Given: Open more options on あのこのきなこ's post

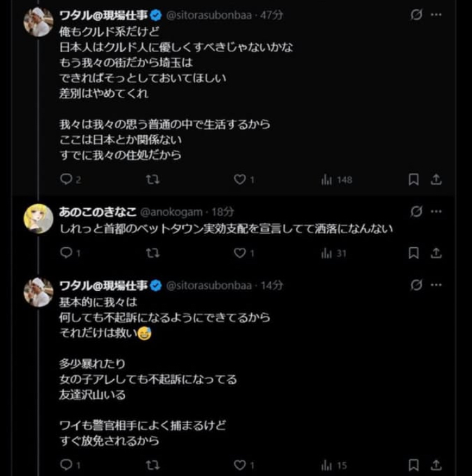Looking at the screenshot, I should click(x=436, y=212).
